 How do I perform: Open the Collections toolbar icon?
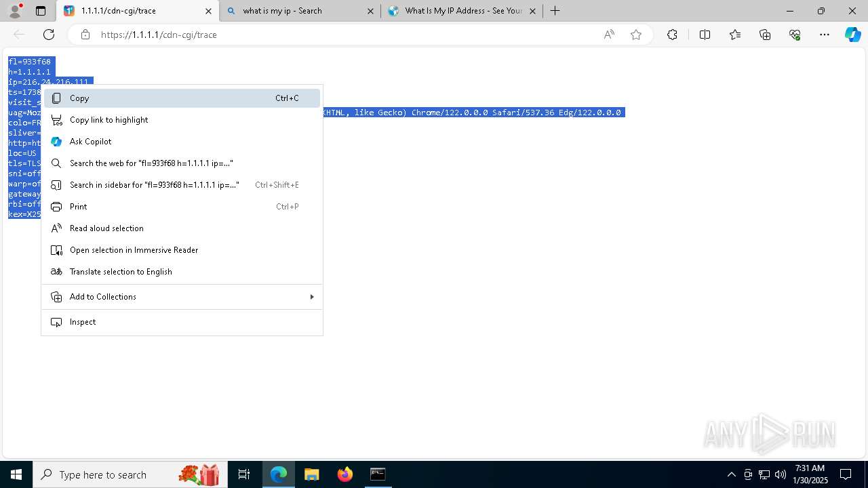(x=765, y=35)
